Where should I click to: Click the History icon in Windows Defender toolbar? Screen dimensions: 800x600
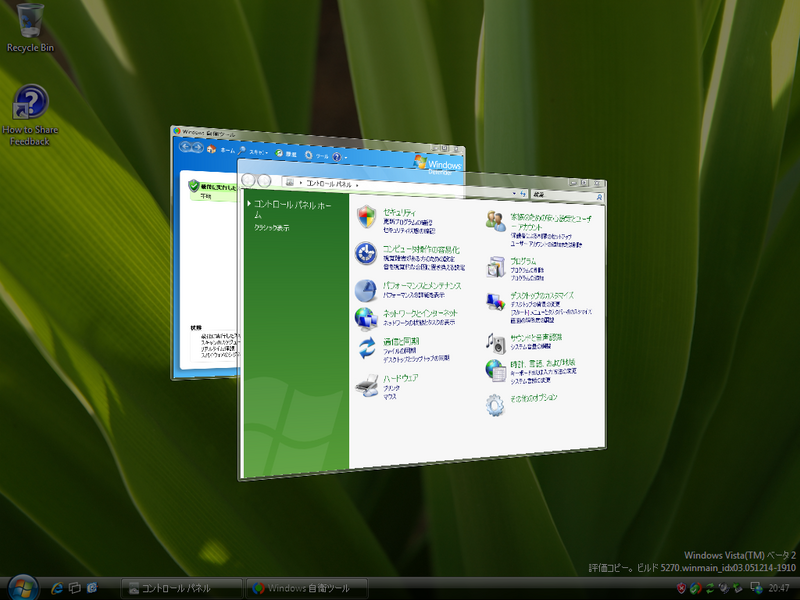click(279, 153)
